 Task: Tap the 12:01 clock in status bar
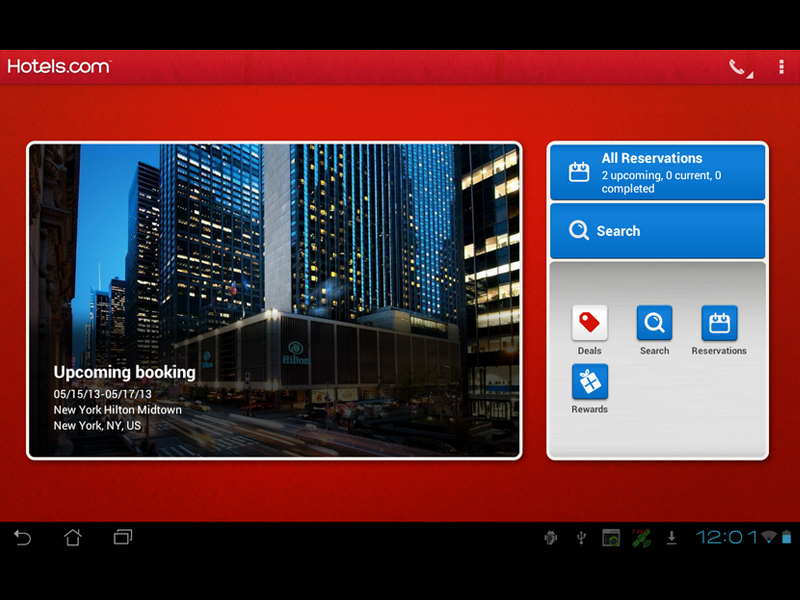(x=725, y=538)
